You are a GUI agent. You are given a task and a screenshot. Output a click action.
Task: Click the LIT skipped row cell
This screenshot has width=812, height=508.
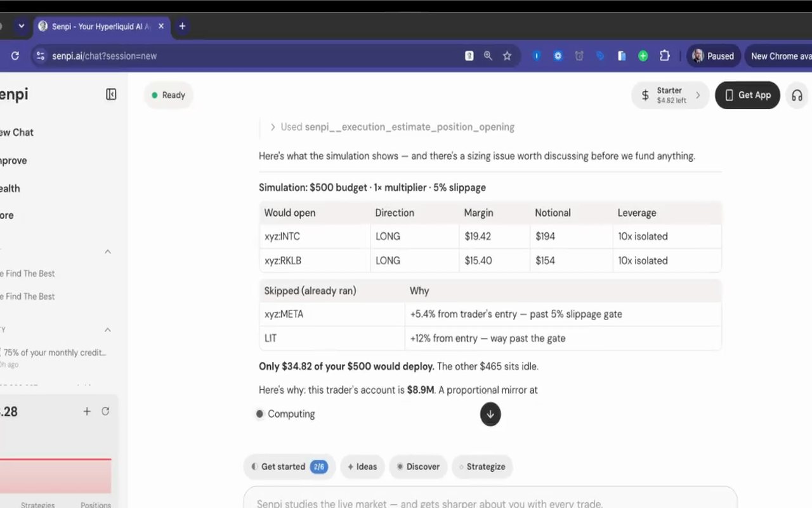pos(332,338)
